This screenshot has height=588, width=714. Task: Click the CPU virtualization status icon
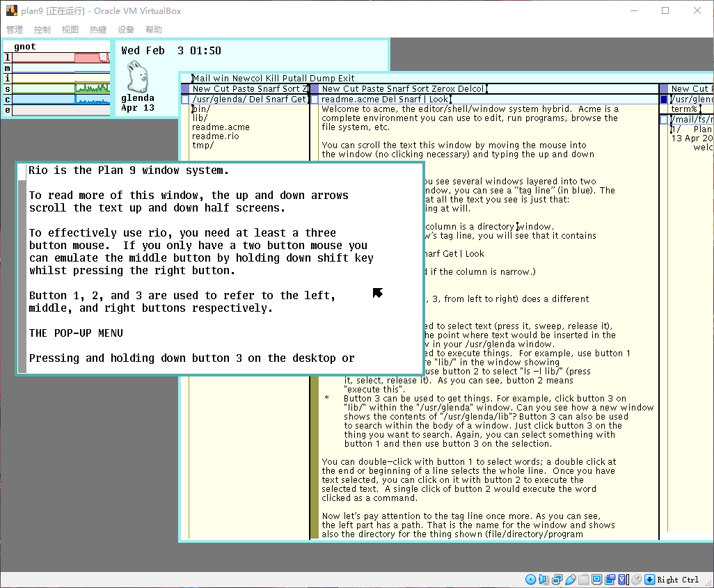coord(624,580)
